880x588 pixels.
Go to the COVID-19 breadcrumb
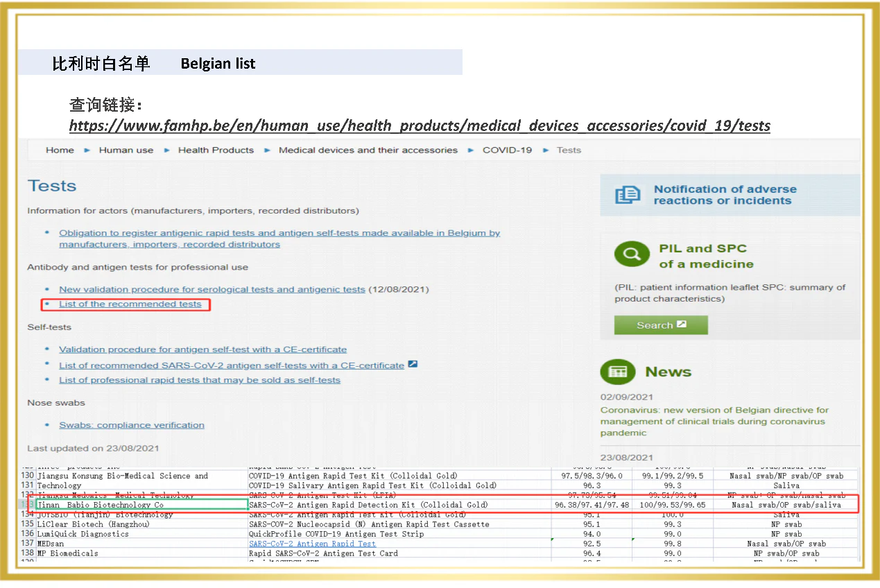pyautogui.click(x=507, y=150)
